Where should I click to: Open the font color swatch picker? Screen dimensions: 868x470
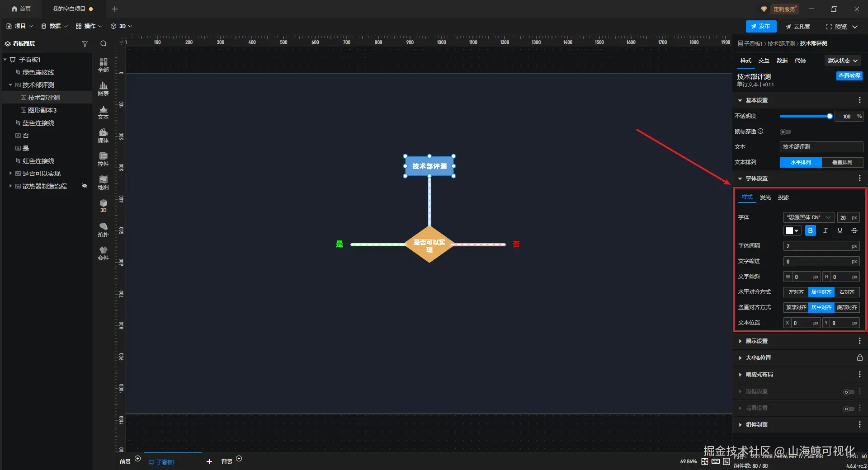792,230
